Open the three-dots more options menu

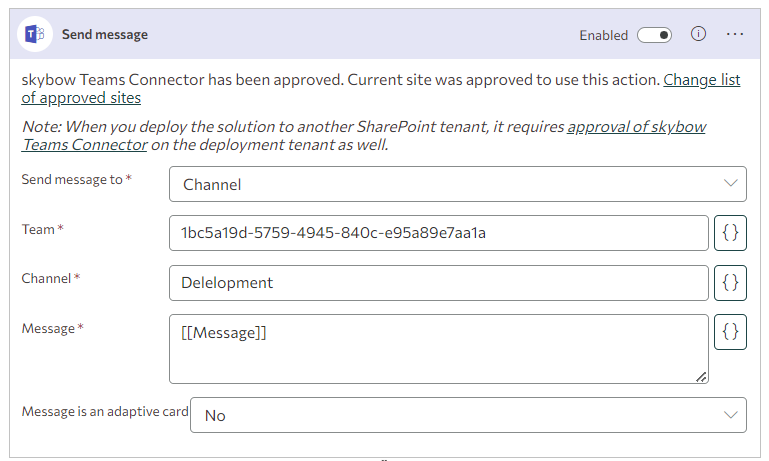click(x=735, y=34)
